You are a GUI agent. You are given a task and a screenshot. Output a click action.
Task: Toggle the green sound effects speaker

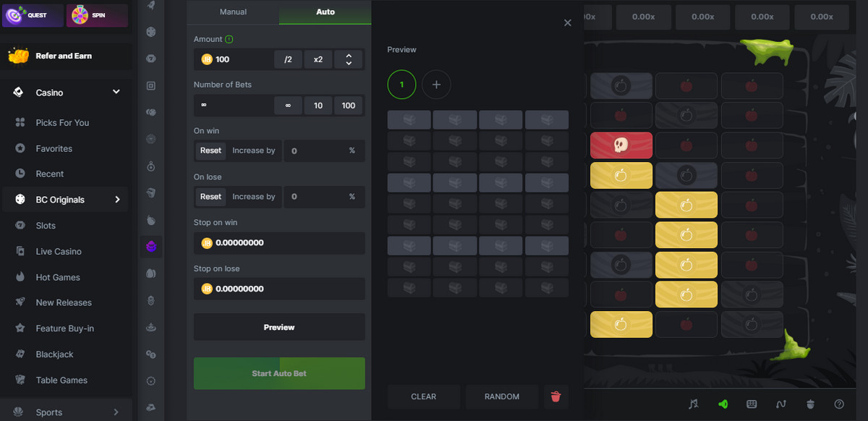tap(723, 404)
